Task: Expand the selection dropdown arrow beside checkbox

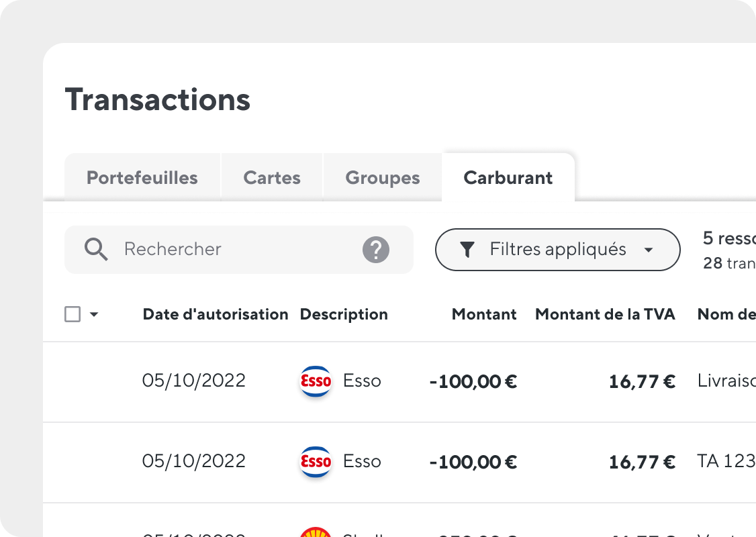Action: click(x=94, y=314)
